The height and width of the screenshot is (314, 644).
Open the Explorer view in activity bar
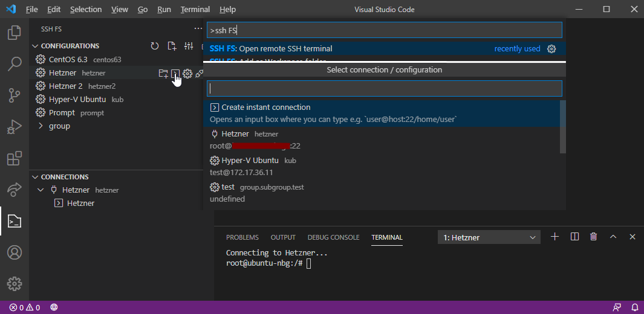[15, 33]
